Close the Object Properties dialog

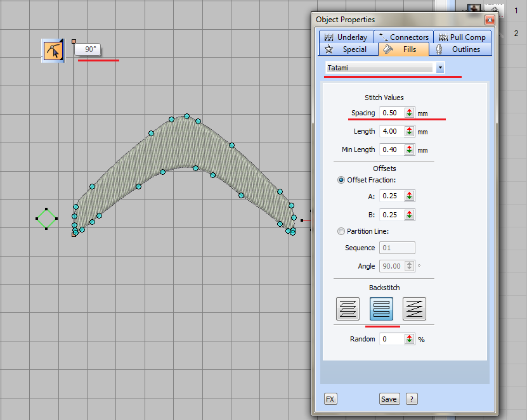click(490, 20)
